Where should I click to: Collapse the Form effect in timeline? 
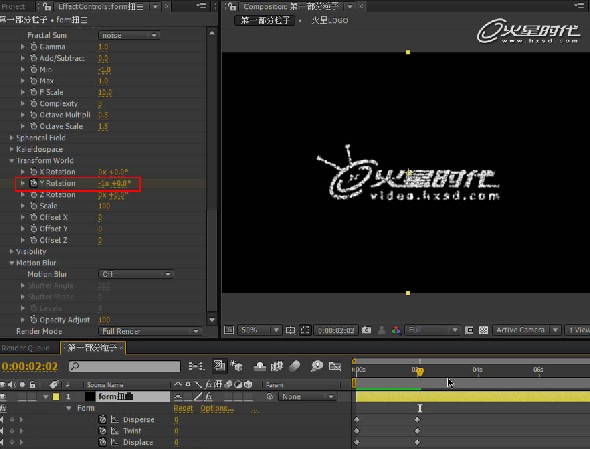click(68, 408)
